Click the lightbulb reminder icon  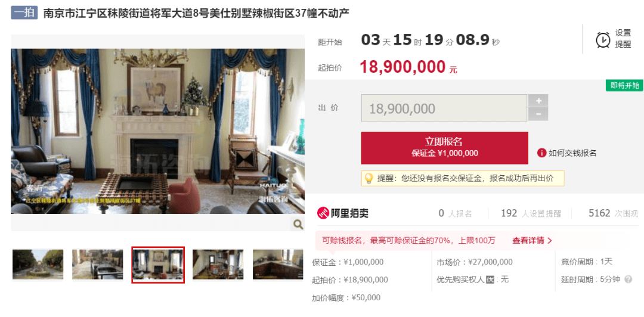(x=369, y=178)
